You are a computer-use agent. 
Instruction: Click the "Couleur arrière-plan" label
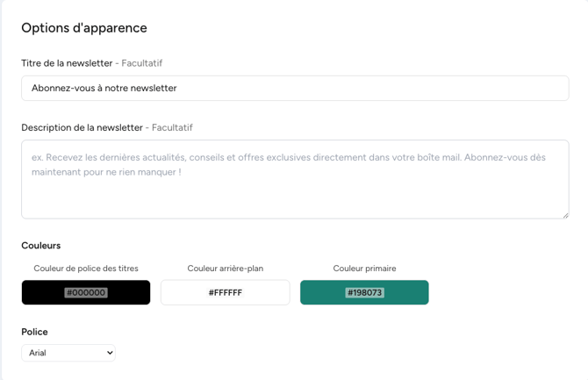(x=226, y=269)
